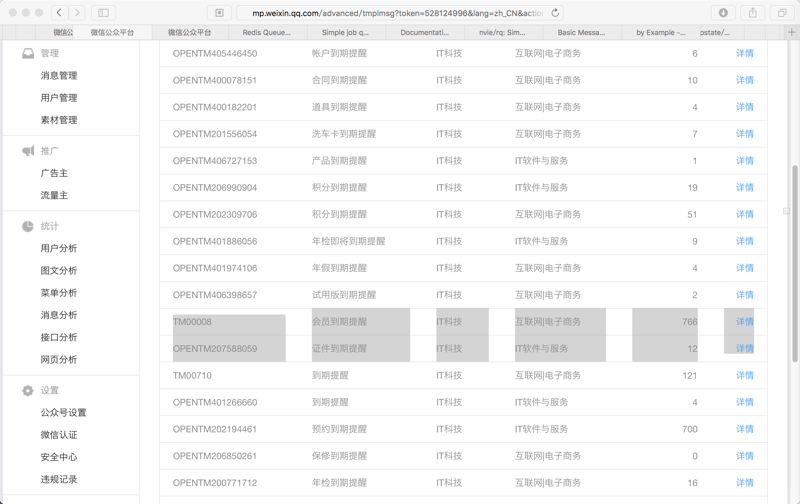800x504 pixels.
Task: Open 素材管理 in sidebar
Action: (x=59, y=120)
